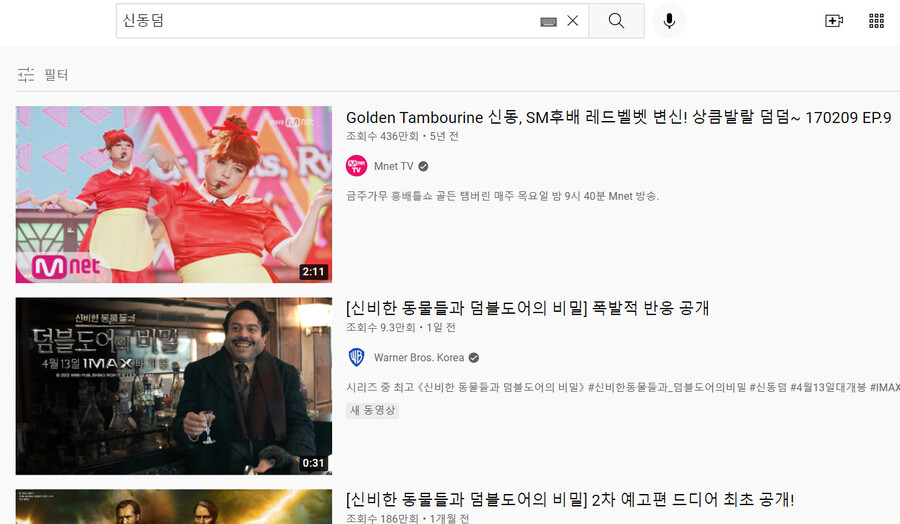Open the search filter options icon
This screenshot has height=524, width=900.
(x=26, y=75)
